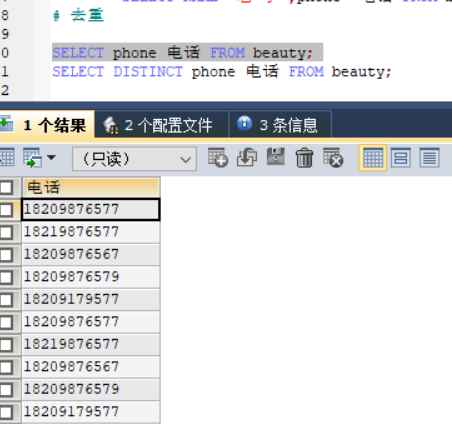
Task: Click the save changes floppy icon
Action: (276, 157)
